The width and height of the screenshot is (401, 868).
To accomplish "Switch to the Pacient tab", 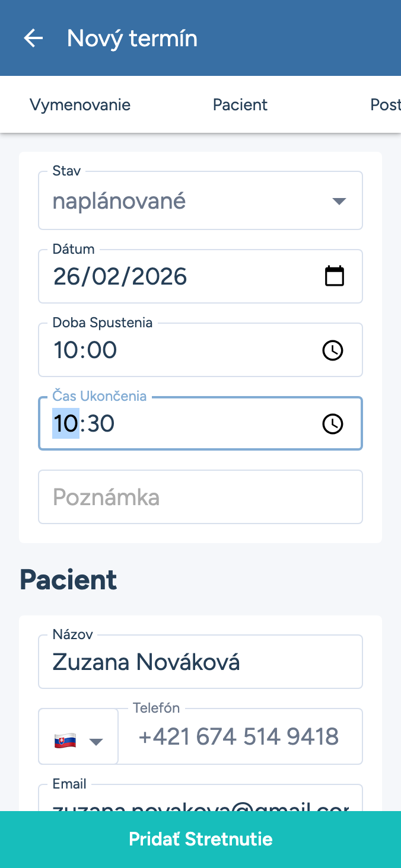I will 240,105.
